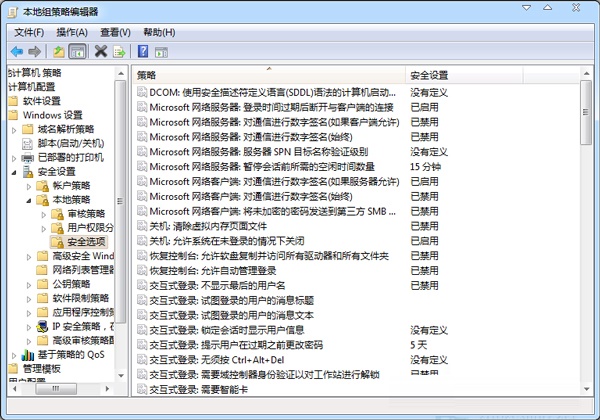Click the show/hide action pane icon
This screenshot has height=420, width=600.
[161, 51]
